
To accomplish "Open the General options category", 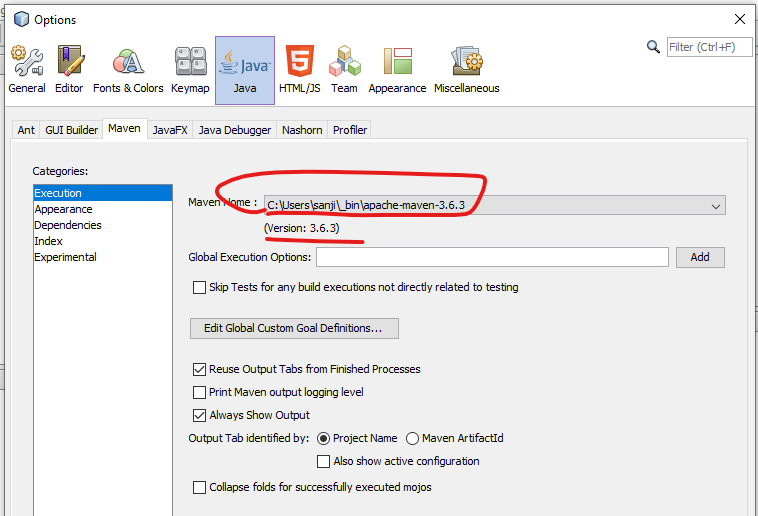I will pyautogui.click(x=27, y=69).
